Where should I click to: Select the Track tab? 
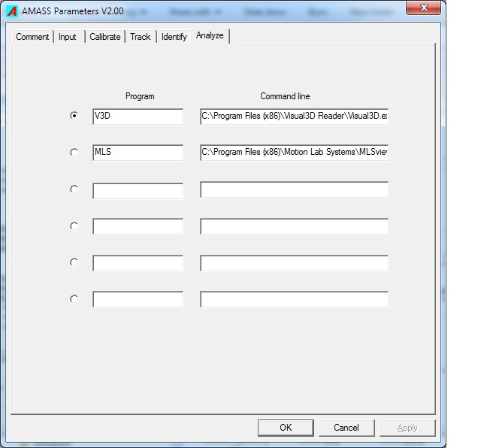pos(140,37)
